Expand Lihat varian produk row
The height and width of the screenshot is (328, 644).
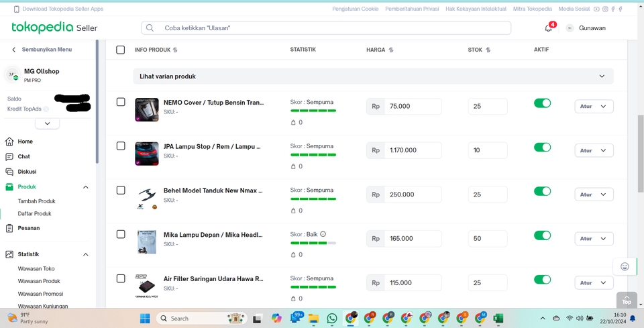tap(374, 76)
